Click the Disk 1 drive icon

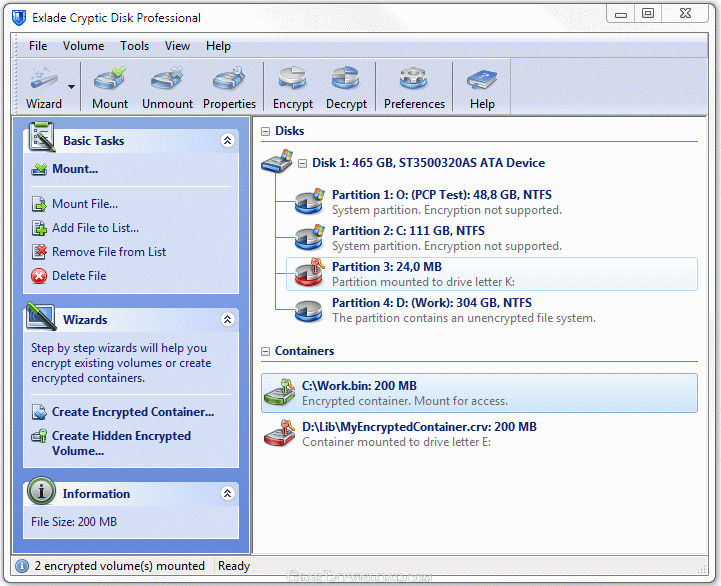(277, 161)
